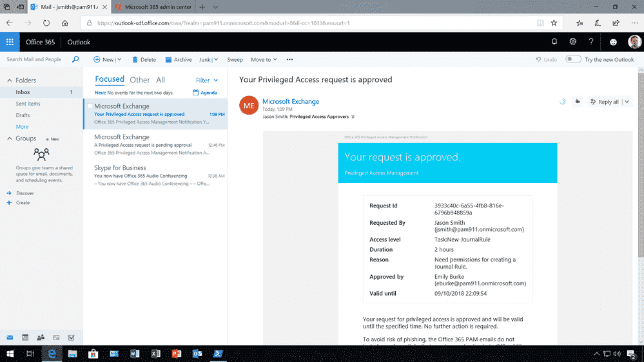Viewport: 644px width, 362px height.
Task: Open PowerShell from taskbar
Action: [x=218, y=354]
